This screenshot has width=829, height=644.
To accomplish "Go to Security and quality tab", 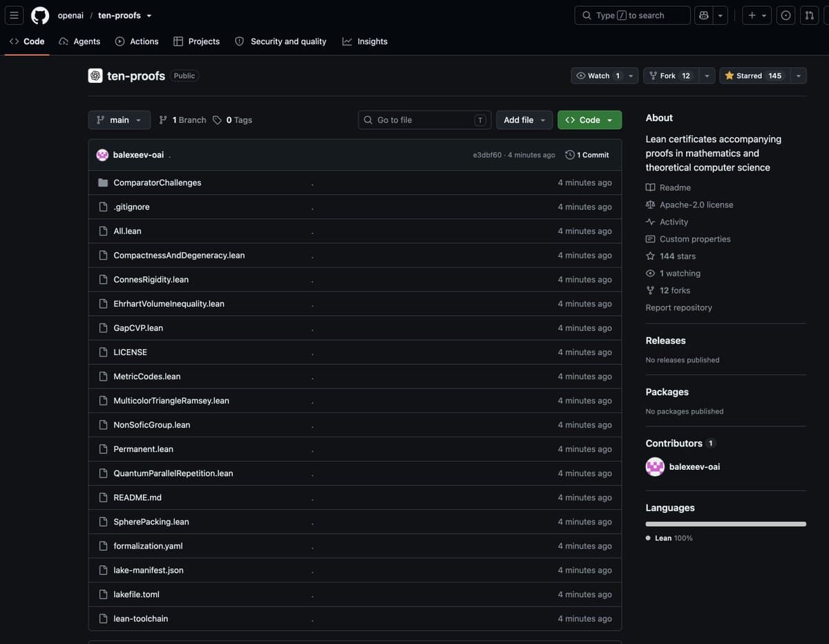I will click(x=280, y=41).
